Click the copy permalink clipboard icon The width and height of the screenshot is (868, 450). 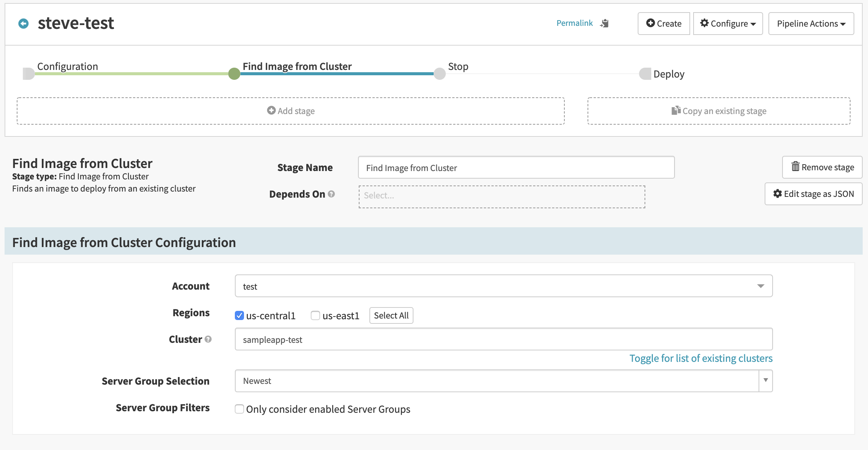[604, 23]
